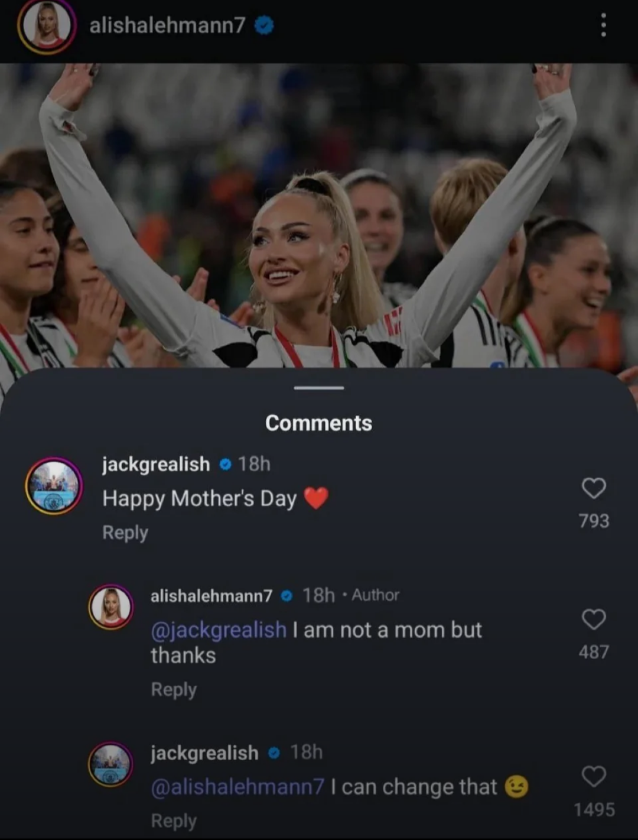Image resolution: width=638 pixels, height=840 pixels.
Task: Open jackgrealish username on the top comment
Action: click(156, 465)
